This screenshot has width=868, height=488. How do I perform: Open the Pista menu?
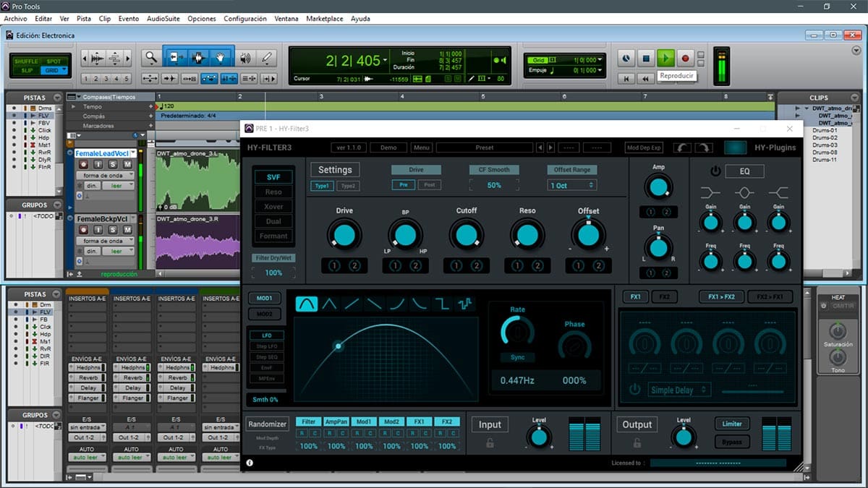[x=84, y=19]
